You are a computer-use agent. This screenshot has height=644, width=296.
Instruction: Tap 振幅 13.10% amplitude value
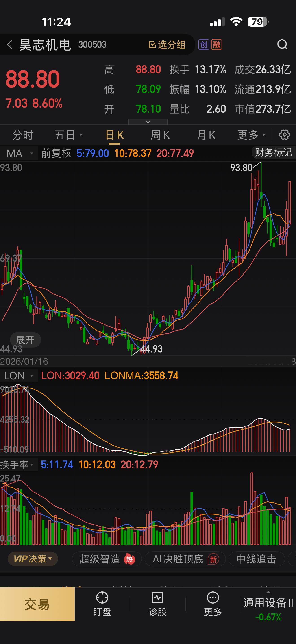pos(198,89)
